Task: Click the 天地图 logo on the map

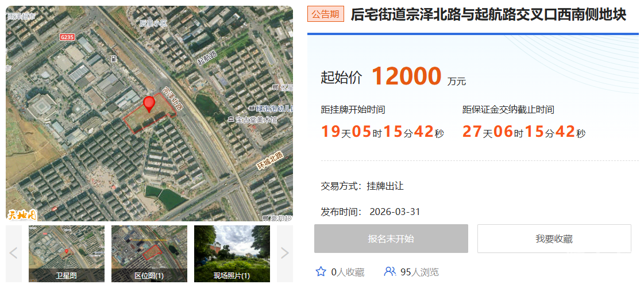Action: [x=22, y=215]
